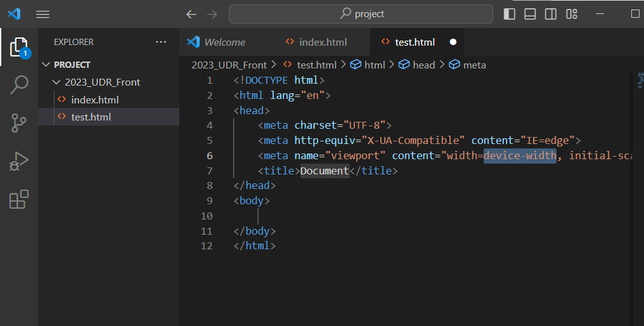Click test.html in the breadcrumb
Image resolution: width=644 pixels, height=326 pixels.
tap(317, 65)
